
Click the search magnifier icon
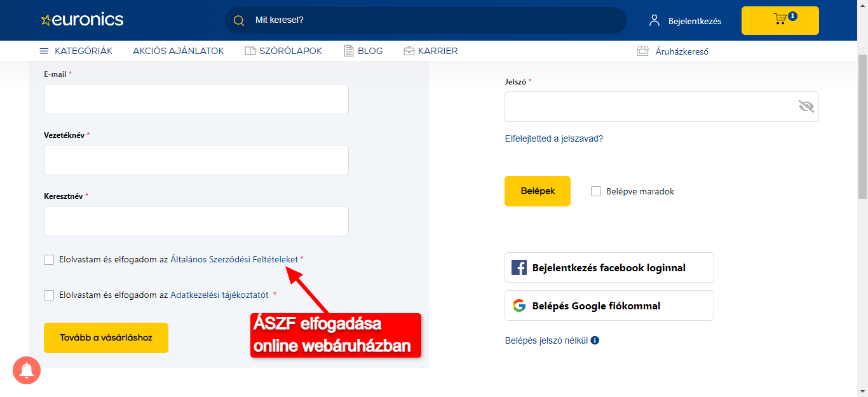pos(238,20)
